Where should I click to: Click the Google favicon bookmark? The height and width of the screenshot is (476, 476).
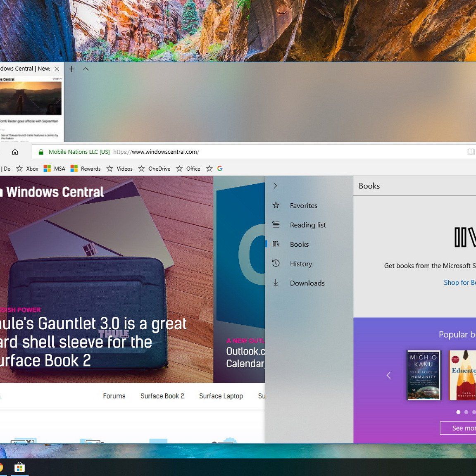click(220, 169)
